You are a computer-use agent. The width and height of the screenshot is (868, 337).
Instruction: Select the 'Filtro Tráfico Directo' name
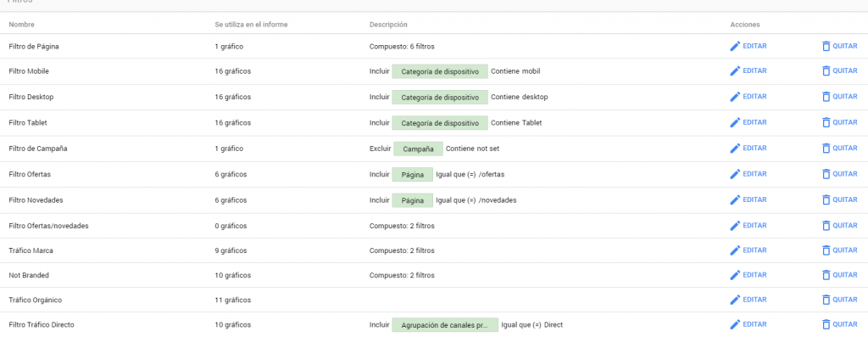[x=42, y=324]
